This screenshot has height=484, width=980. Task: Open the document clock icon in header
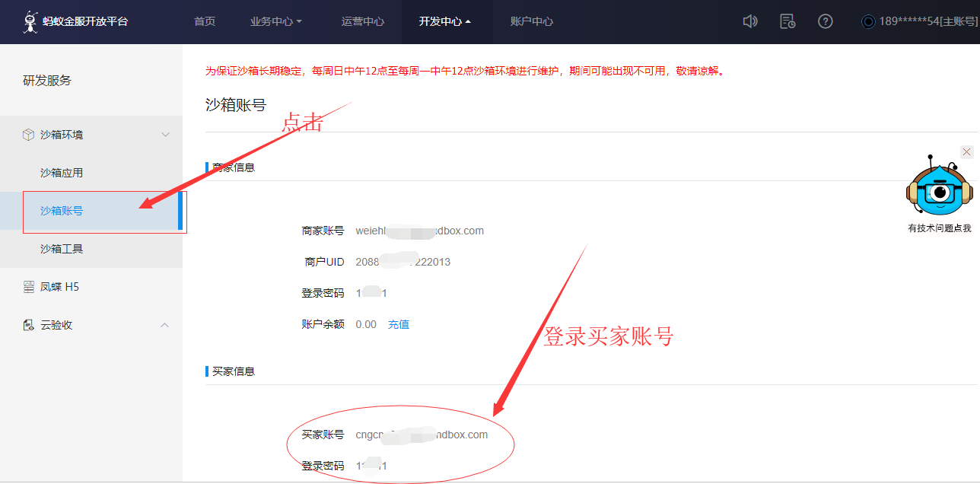(787, 21)
